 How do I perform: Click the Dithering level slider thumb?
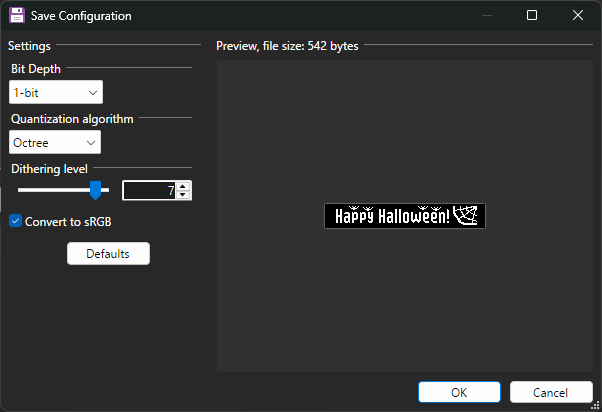tap(96, 190)
